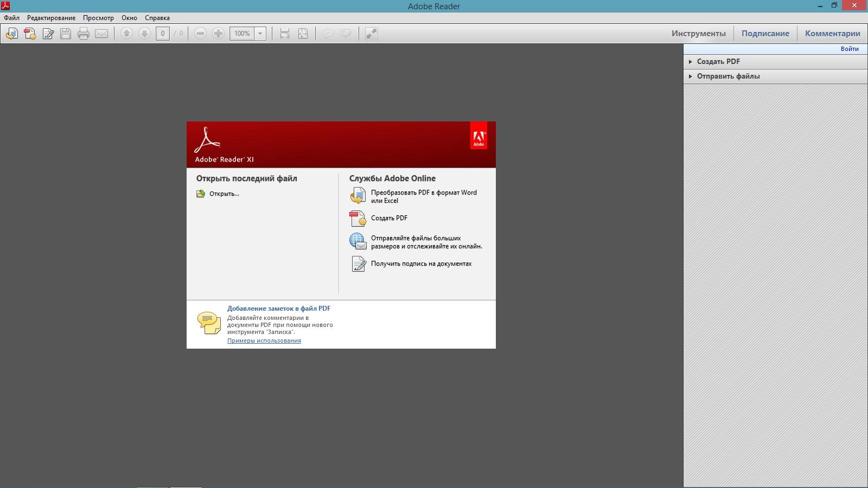Open the Окно menu
Viewport: 868px width, 488px height.
129,18
